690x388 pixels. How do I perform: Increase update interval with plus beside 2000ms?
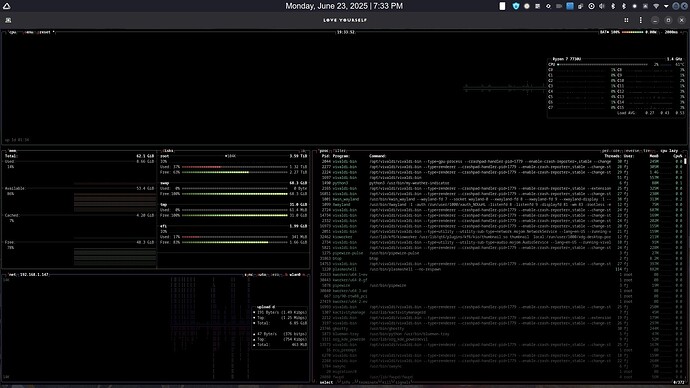681,32
